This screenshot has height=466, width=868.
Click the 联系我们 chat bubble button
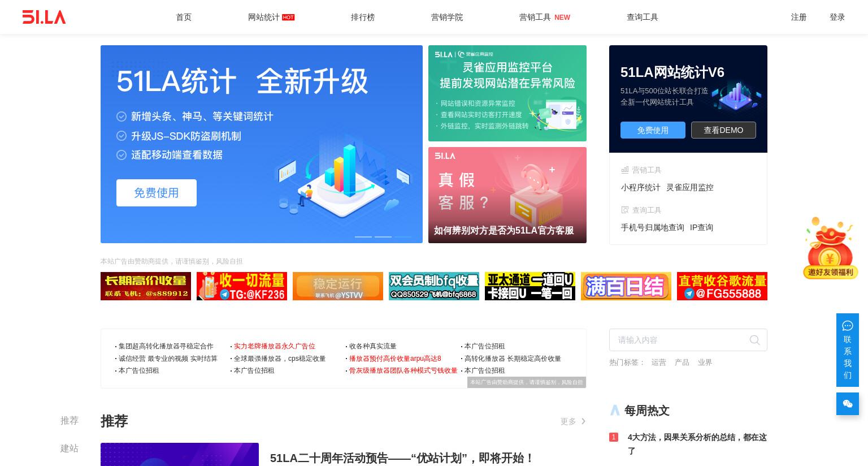pos(848,350)
